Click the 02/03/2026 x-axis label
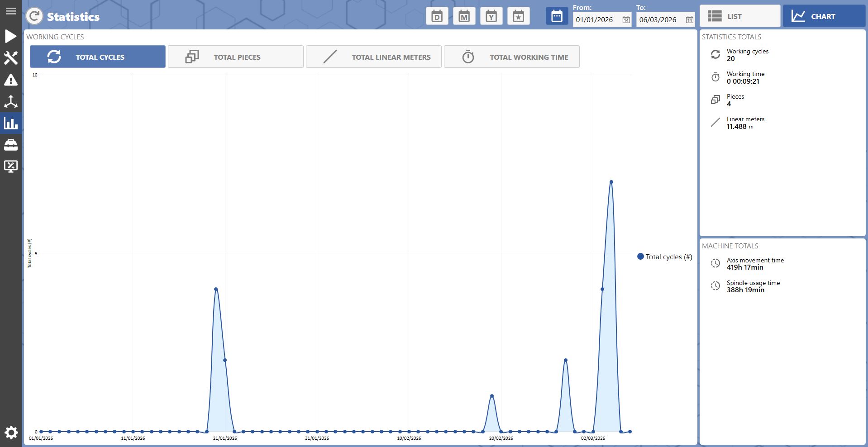This screenshot has height=447, width=868. point(593,438)
